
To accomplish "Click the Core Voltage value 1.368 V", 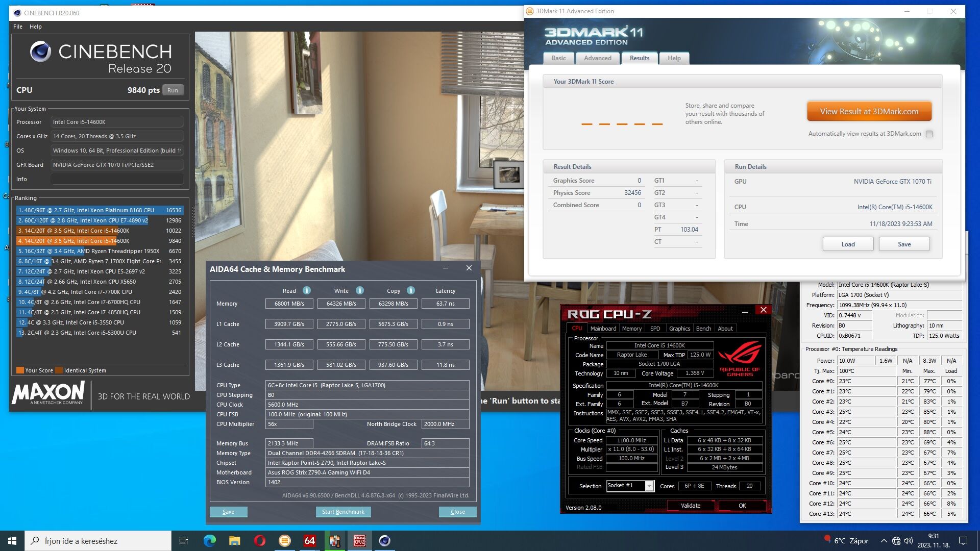I will 694,373.
